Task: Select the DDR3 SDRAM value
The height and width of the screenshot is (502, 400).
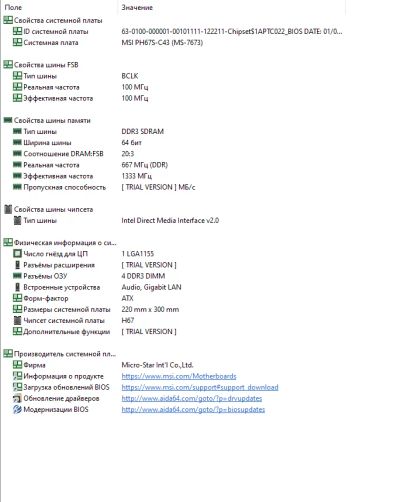Action: pos(142,131)
